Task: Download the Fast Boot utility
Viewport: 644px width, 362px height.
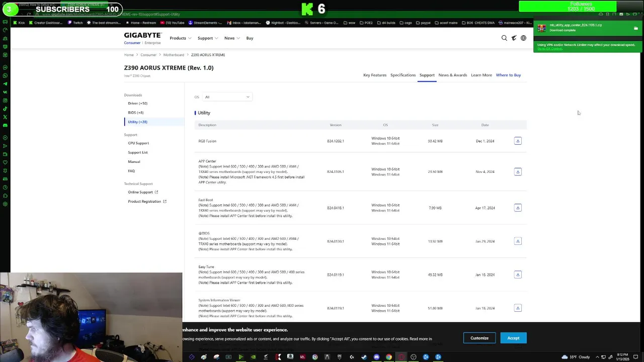Action: (x=518, y=208)
